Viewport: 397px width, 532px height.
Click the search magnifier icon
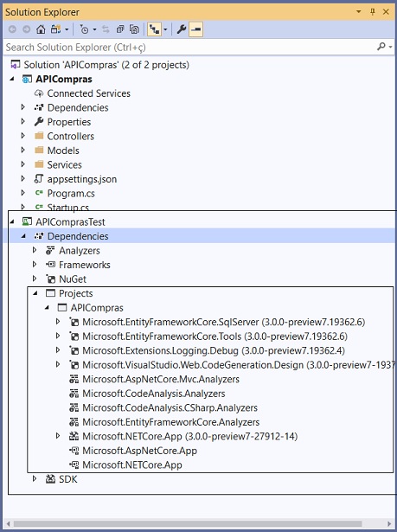coord(381,47)
